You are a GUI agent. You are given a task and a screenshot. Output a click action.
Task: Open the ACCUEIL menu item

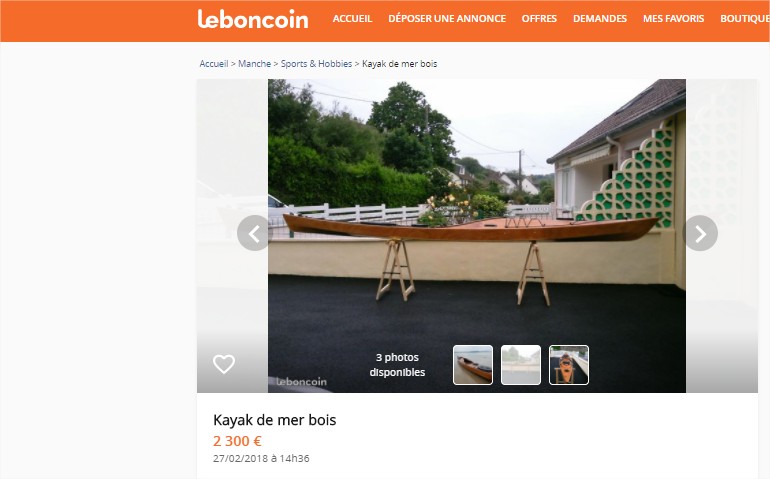pos(353,19)
